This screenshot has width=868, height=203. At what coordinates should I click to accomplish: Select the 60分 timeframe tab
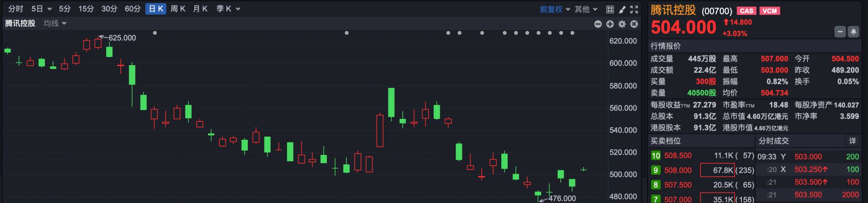[132, 9]
